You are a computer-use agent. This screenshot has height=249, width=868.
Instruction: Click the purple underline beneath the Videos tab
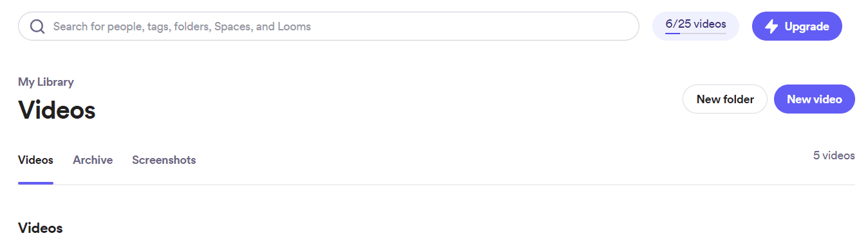pos(35,183)
